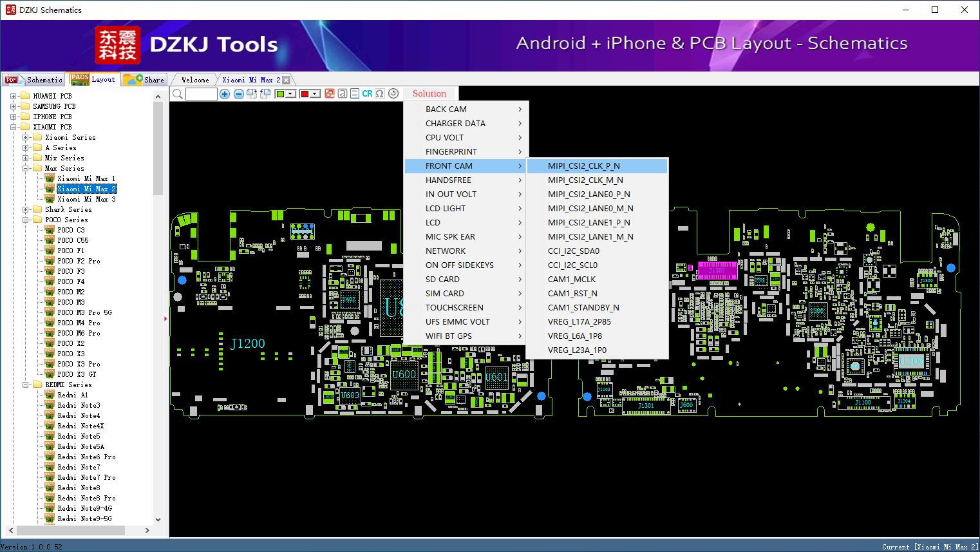Open the FINGERPRINT submenu
The image size is (980, 552).
(x=467, y=152)
